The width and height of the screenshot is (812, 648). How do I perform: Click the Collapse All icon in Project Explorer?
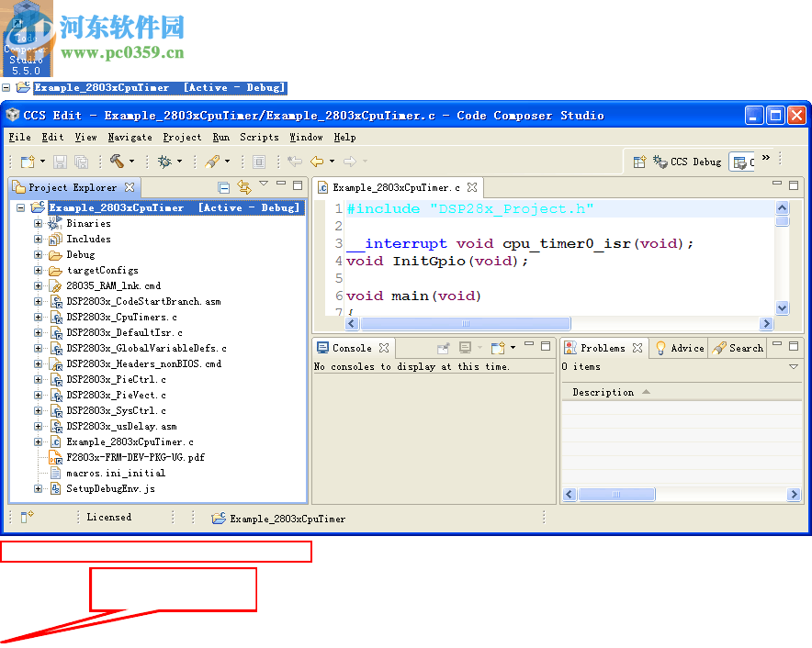pyautogui.click(x=224, y=187)
